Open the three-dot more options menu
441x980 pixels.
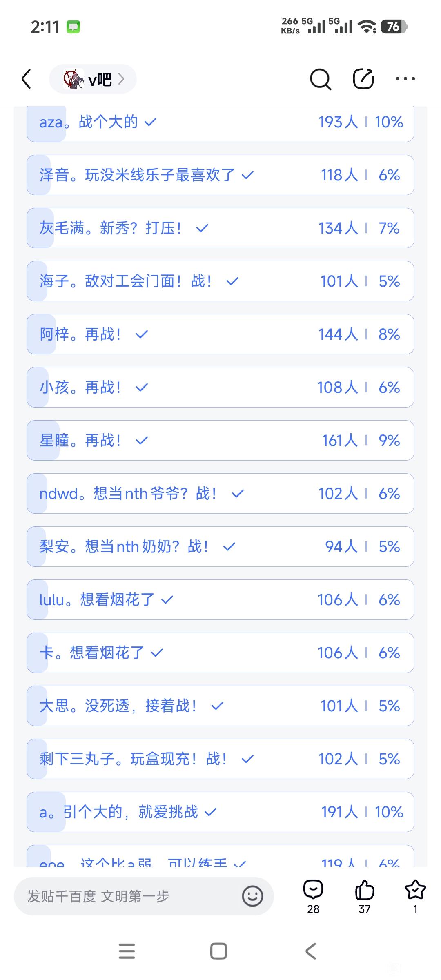405,79
